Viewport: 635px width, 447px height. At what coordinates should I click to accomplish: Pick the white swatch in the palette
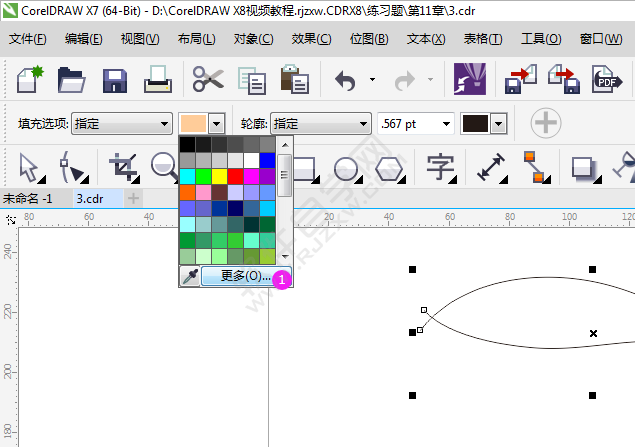click(x=251, y=160)
